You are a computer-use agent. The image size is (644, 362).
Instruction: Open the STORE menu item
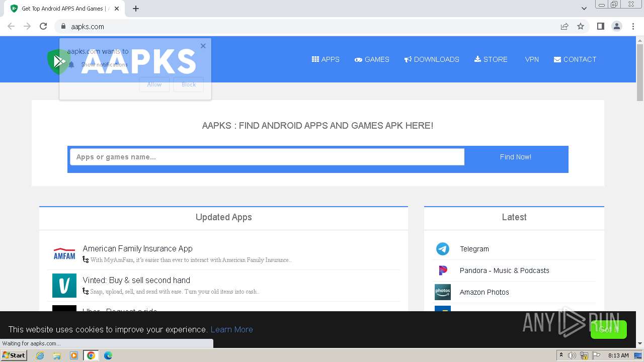pos(491,59)
